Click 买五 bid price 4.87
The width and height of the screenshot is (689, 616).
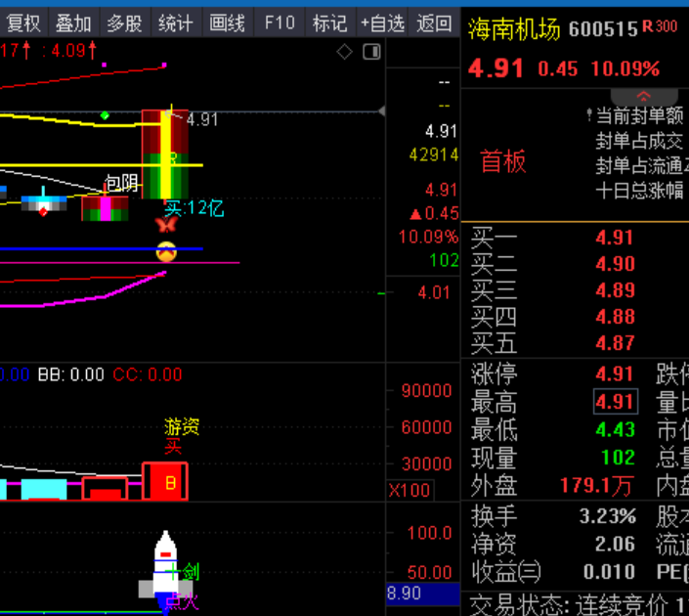click(615, 343)
